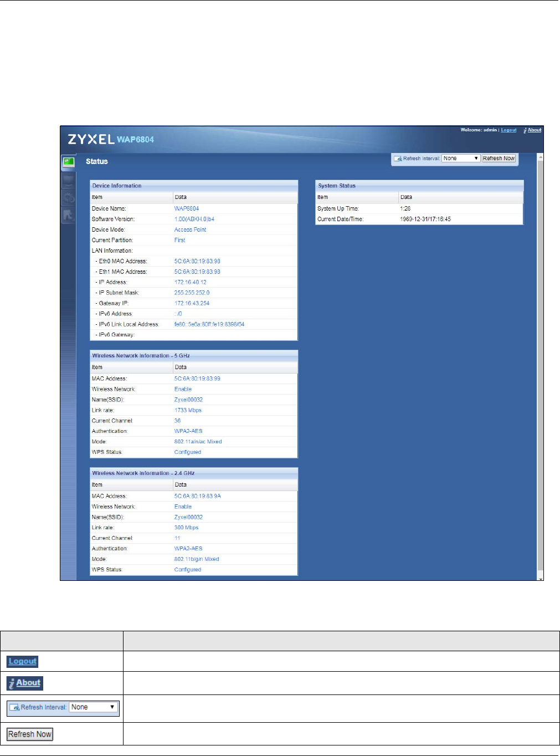The width and height of the screenshot is (560, 756).
Task: Click the About link in the header
Action: pyautogui.click(x=535, y=130)
